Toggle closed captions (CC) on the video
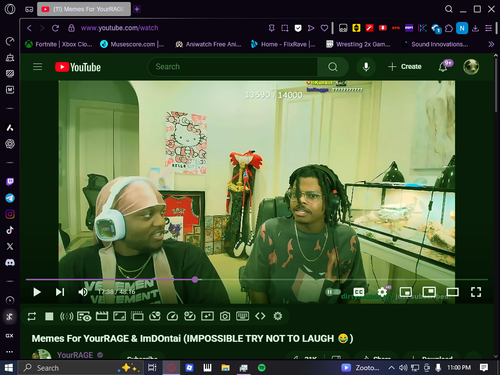The width and height of the screenshot is (500, 375). [359, 292]
